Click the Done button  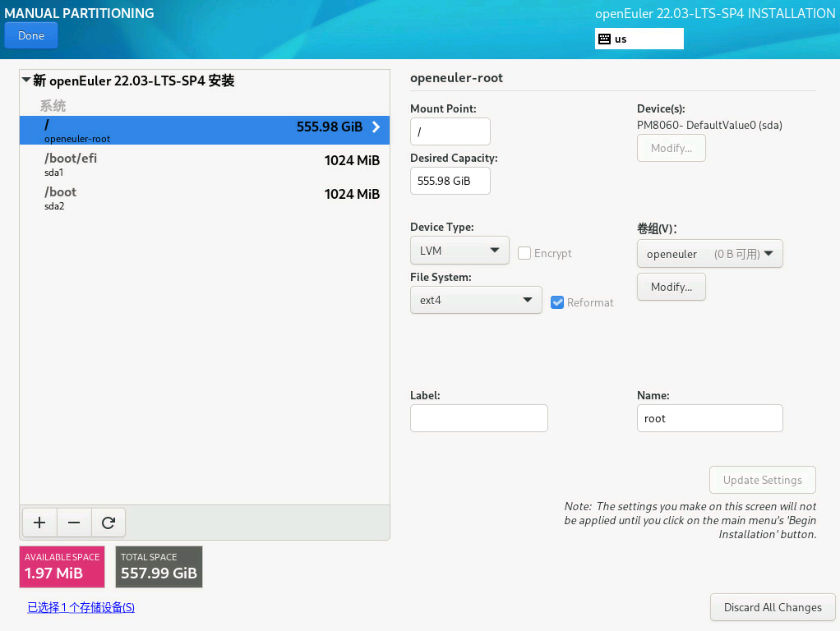(x=31, y=35)
